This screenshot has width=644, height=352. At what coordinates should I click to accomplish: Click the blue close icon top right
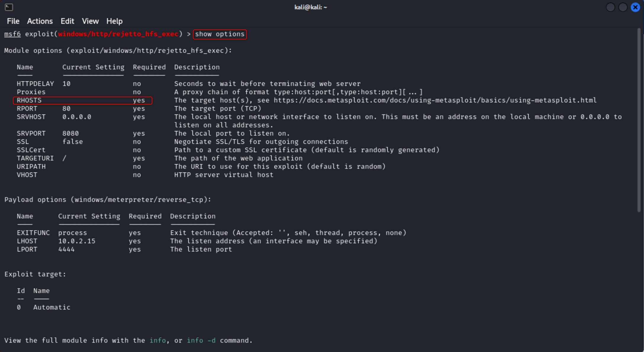pyautogui.click(x=635, y=7)
